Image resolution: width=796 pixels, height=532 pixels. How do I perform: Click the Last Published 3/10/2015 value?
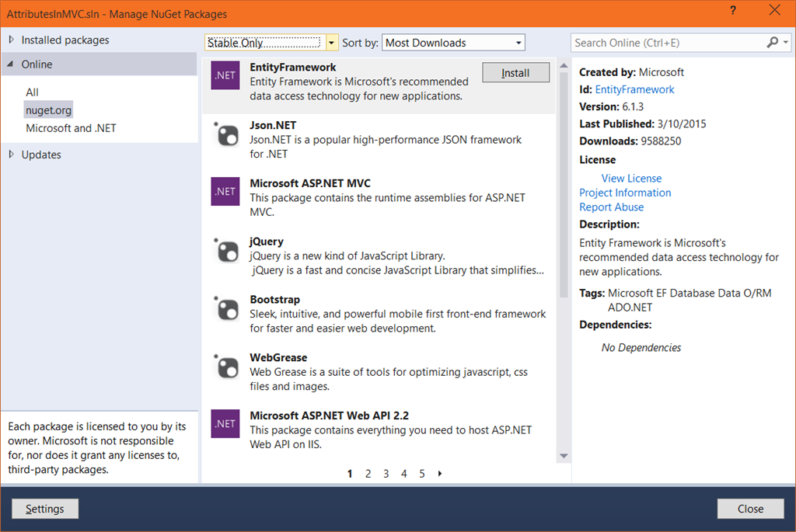[682, 123]
